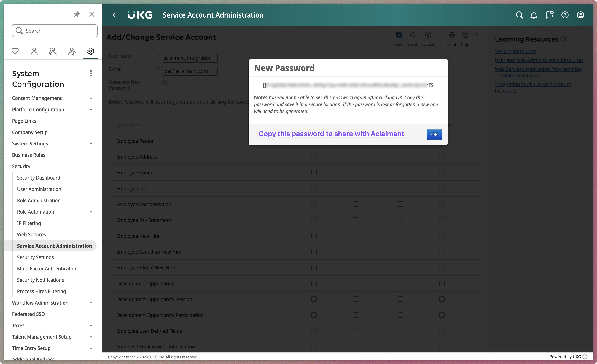
Task: Open Web Services Application Programming Interface Resources link
Action: pos(538,72)
